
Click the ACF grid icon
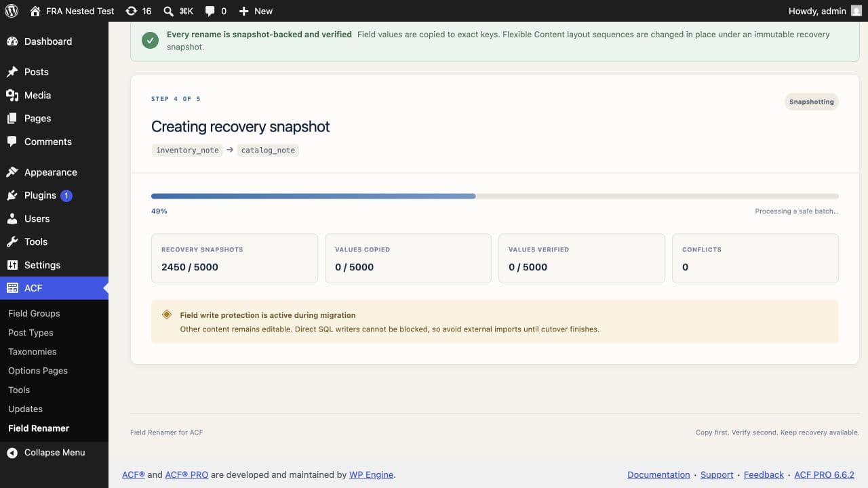coord(12,288)
